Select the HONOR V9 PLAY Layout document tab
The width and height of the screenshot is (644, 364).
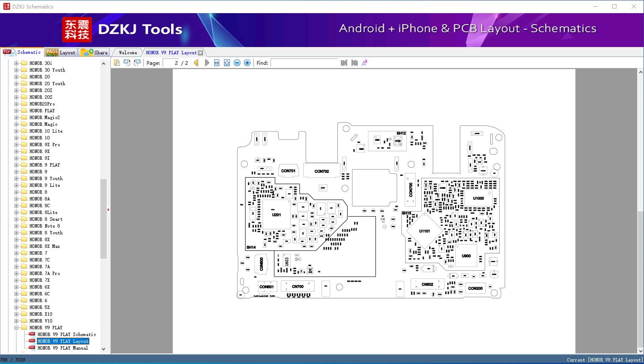[171, 53]
